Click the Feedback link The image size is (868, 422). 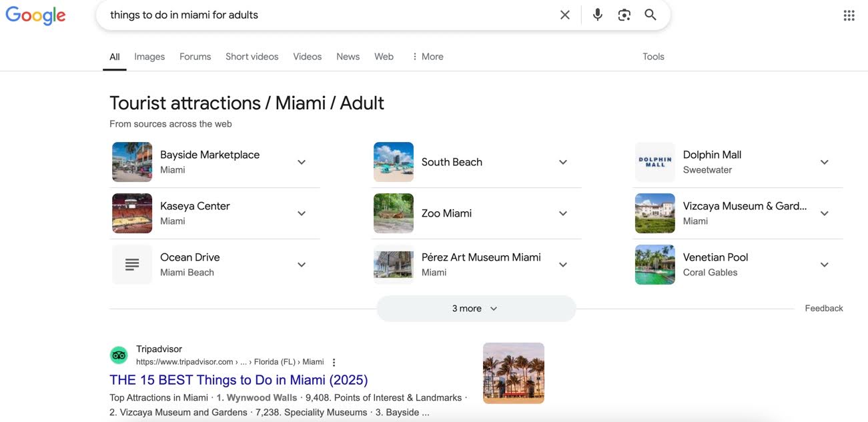click(x=823, y=308)
